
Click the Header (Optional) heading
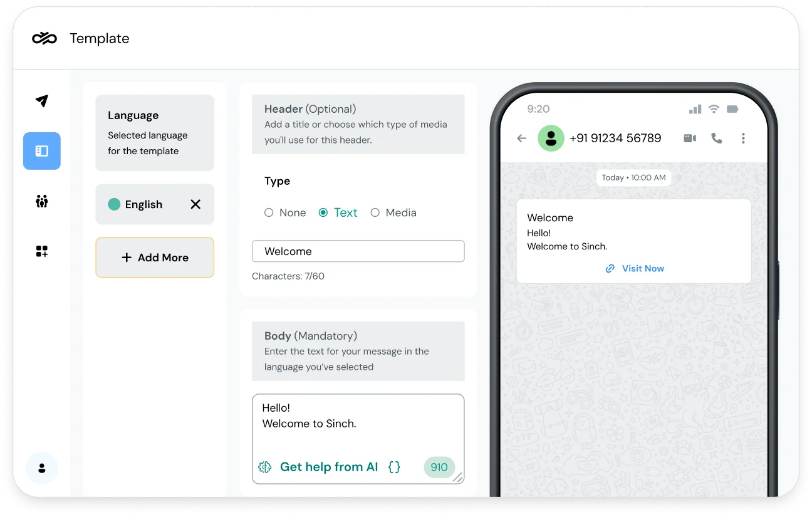pos(310,109)
